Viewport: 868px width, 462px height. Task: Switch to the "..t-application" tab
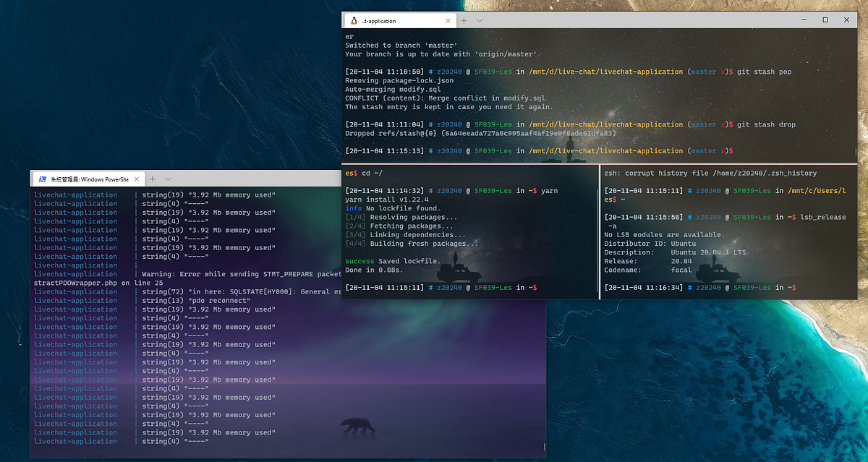(398, 20)
